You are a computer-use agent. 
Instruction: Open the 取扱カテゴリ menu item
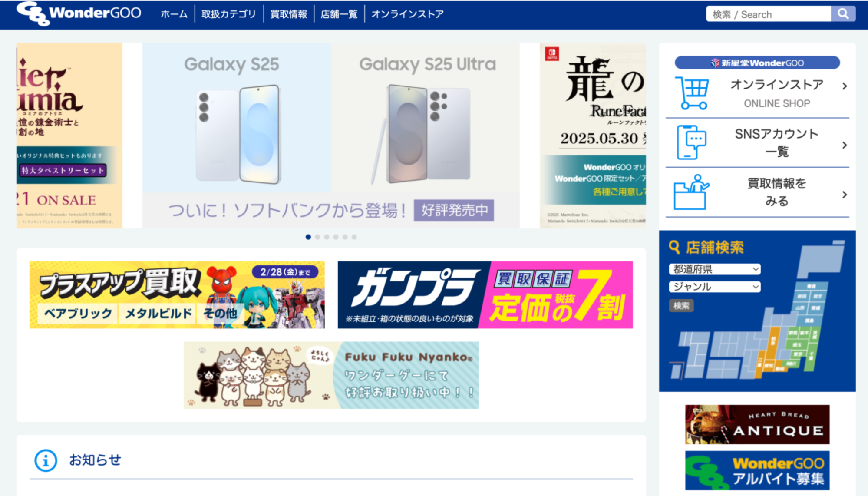click(228, 14)
